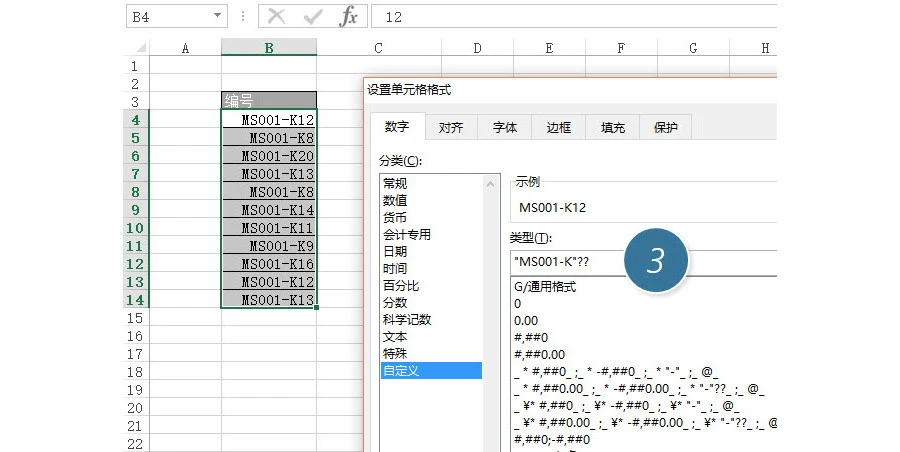Switch to the 对齐 tab

451,128
